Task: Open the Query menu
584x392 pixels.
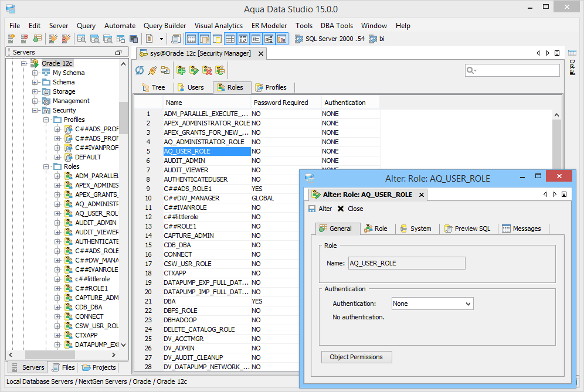Action: tap(86, 26)
